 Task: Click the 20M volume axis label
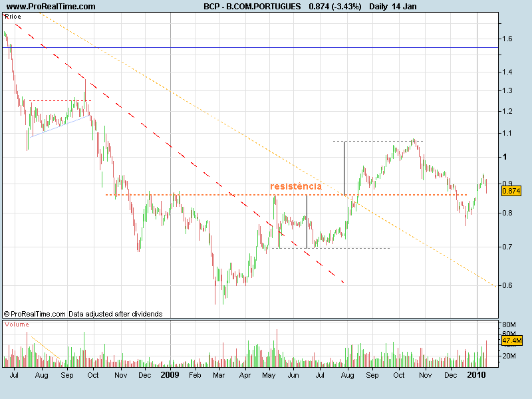(x=509, y=356)
